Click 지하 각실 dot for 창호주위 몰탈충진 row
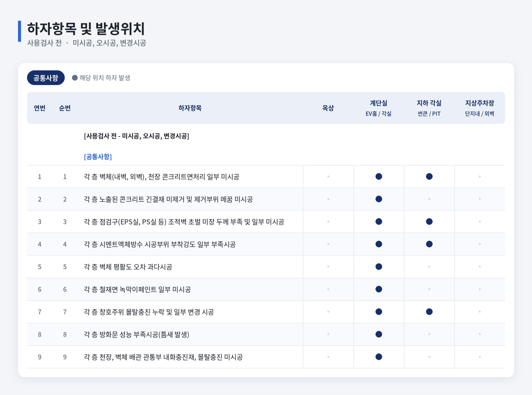Screen dimensions: 532x395 pyautogui.click(x=429, y=312)
